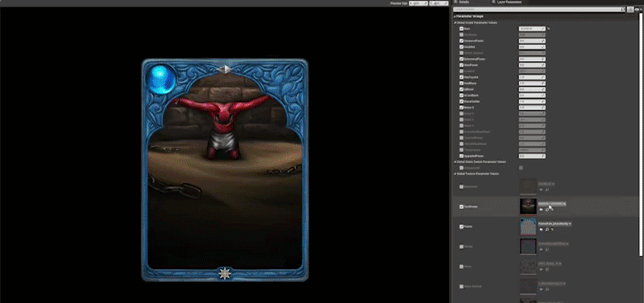Open Noise Normal texture asset dropdown
Viewport: 644px width, 303px height.
553,284
